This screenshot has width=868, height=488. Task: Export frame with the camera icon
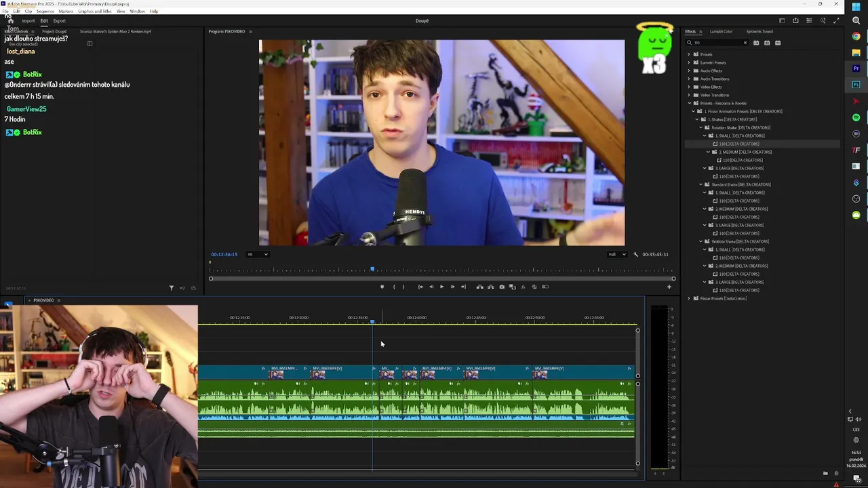pos(502,287)
